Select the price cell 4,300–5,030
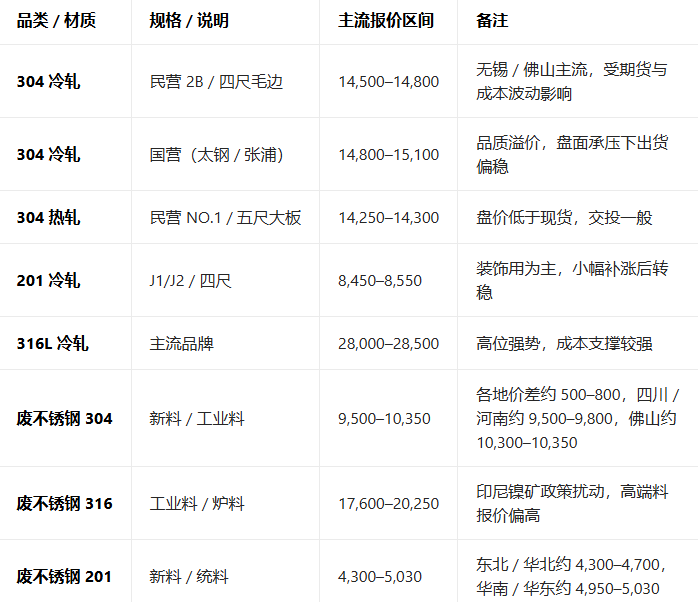Image resolution: width=698 pixels, height=602 pixels. [x=380, y=577]
